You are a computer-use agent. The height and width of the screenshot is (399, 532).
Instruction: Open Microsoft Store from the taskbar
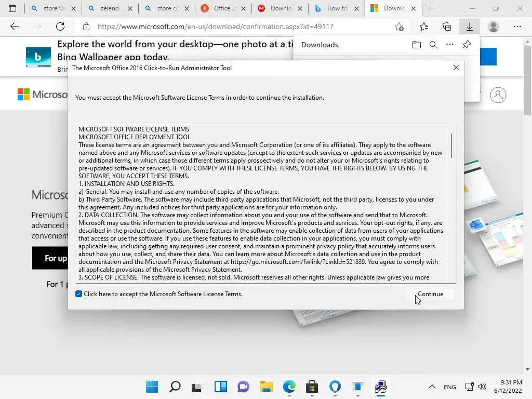[312, 387]
